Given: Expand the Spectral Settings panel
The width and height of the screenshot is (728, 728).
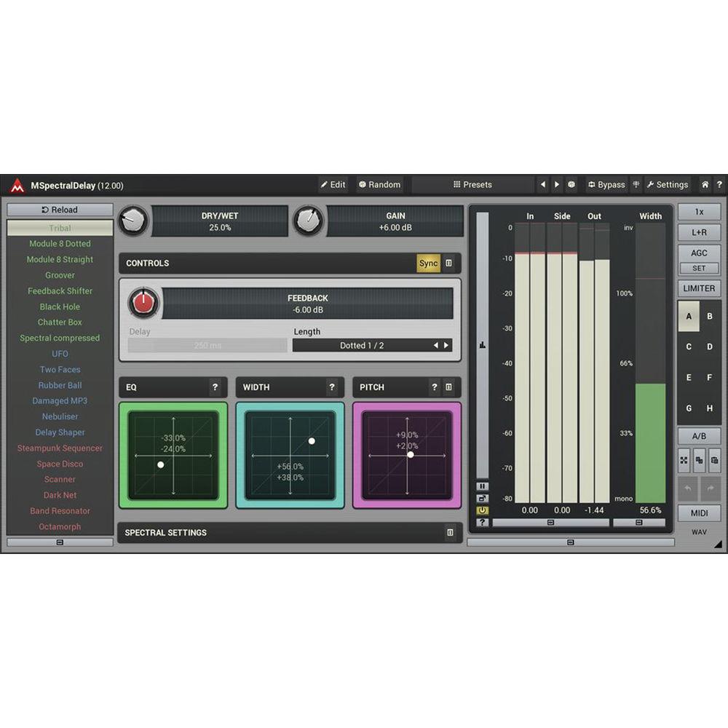Looking at the screenshot, I should [449, 533].
